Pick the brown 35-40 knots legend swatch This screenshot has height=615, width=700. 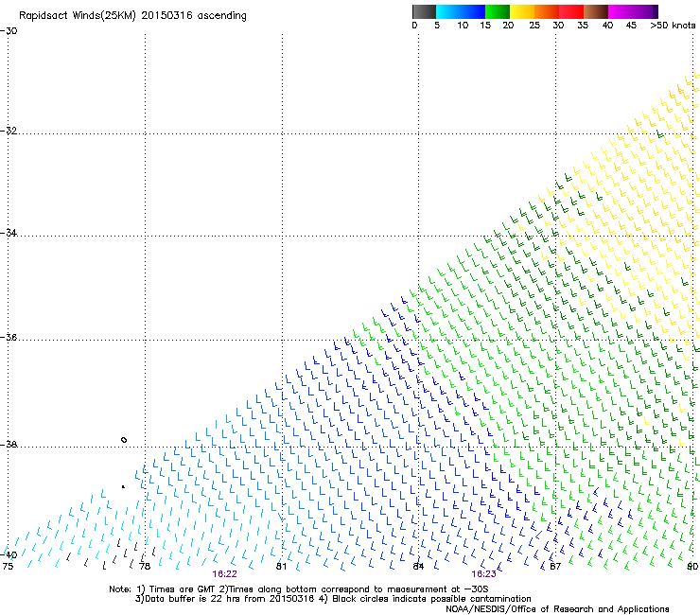coord(596,11)
